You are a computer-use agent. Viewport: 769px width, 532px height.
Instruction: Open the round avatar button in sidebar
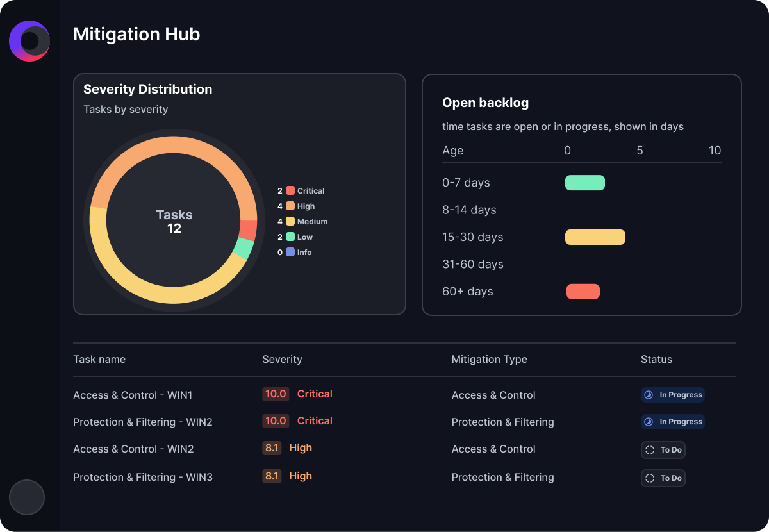[x=27, y=497]
